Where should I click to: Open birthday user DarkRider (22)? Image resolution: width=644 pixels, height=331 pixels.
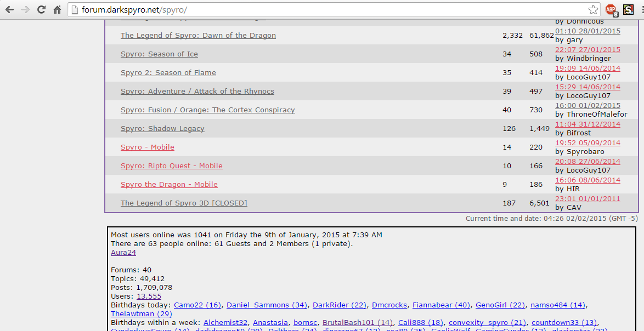click(339, 305)
